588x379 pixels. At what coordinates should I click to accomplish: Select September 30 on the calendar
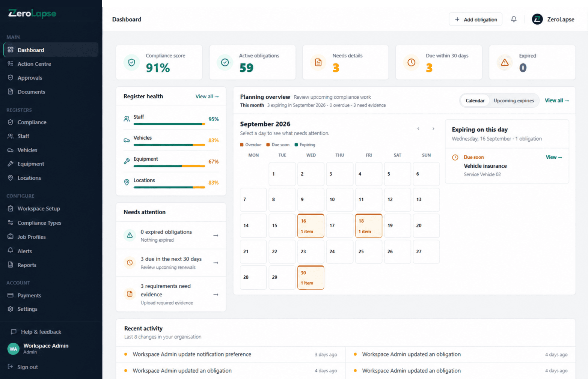coord(311,278)
